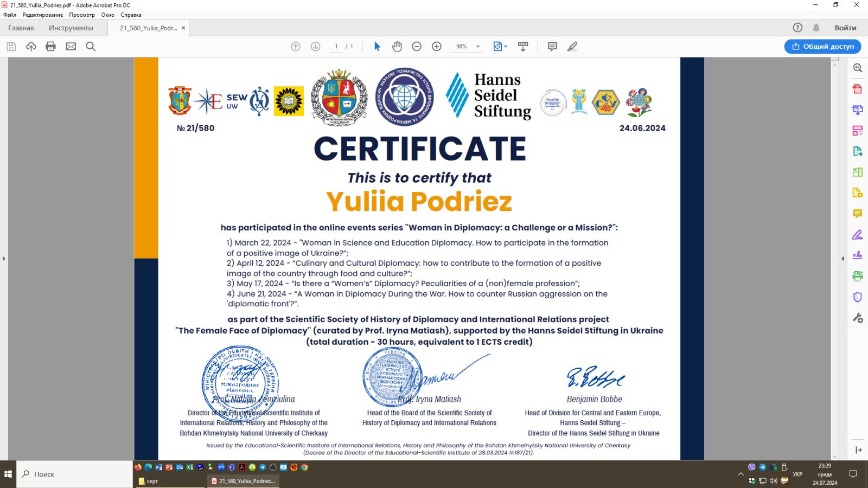
Task: Open the highlighter pen tool
Action: 572,47
